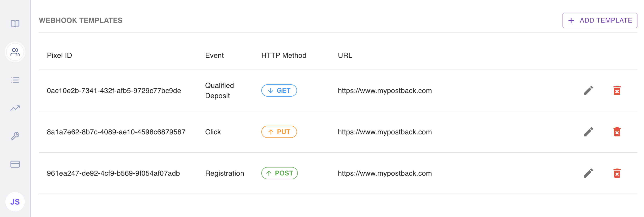The image size is (644, 217).
Task: Click the PUT method badge
Action: [x=279, y=132]
